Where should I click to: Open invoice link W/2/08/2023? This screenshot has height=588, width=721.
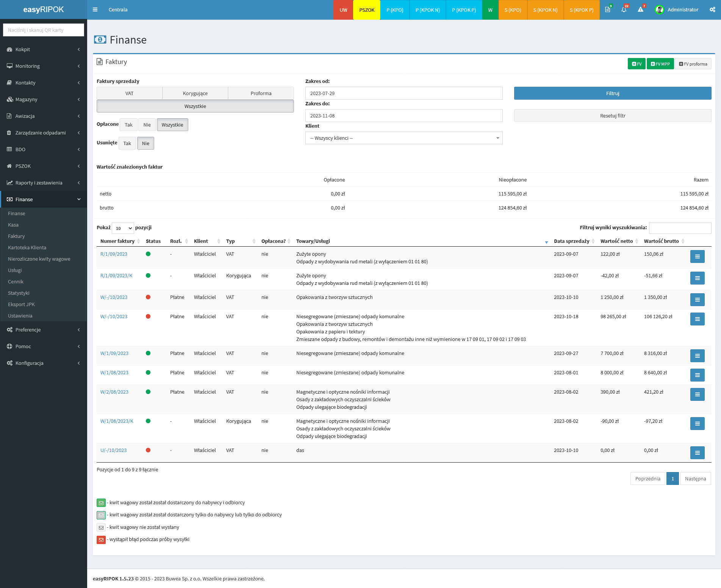click(114, 392)
